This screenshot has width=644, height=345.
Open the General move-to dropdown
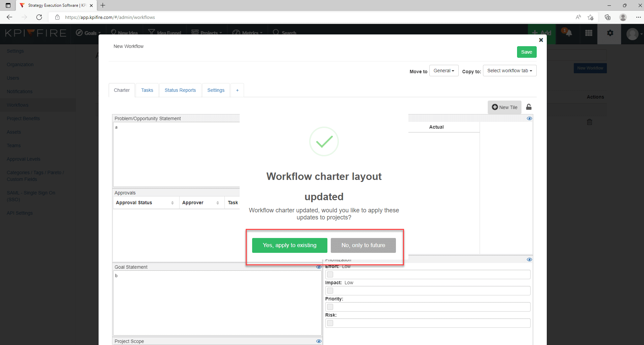(x=444, y=71)
